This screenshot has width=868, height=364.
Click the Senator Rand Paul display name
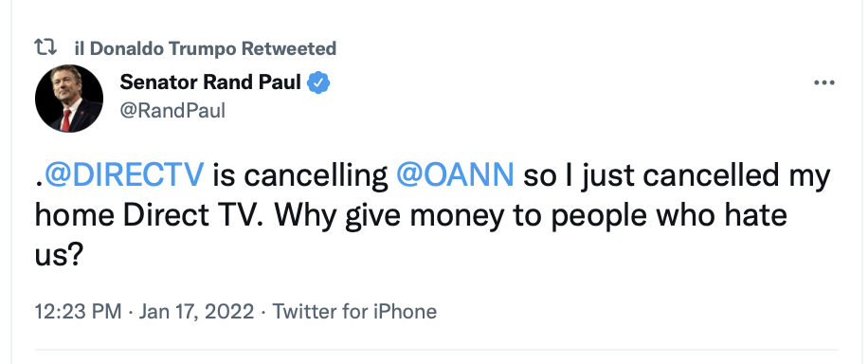click(x=210, y=82)
